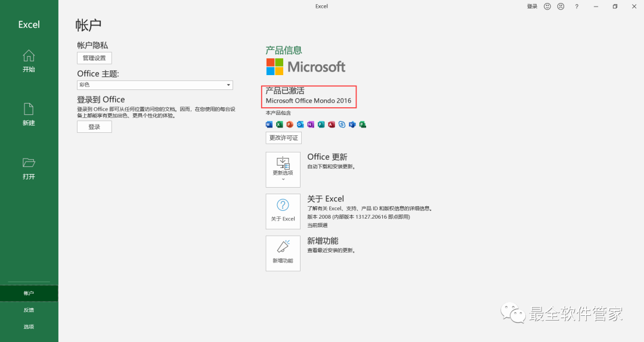The width and height of the screenshot is (644, 342).
Task: Click the 产品信息 heading
Action: click(x=284, y=51)
